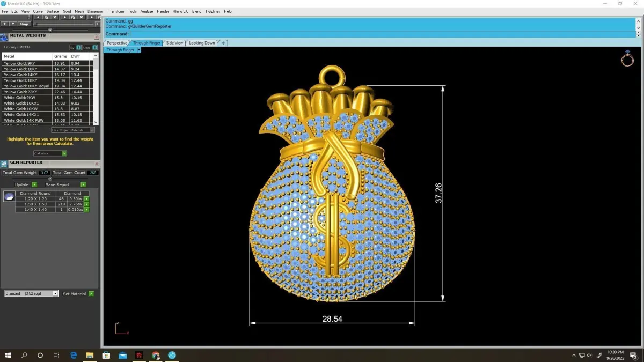Click the Metal Weights panel flask icon
This screenshot has width=644, height=362.
[4, 37]
